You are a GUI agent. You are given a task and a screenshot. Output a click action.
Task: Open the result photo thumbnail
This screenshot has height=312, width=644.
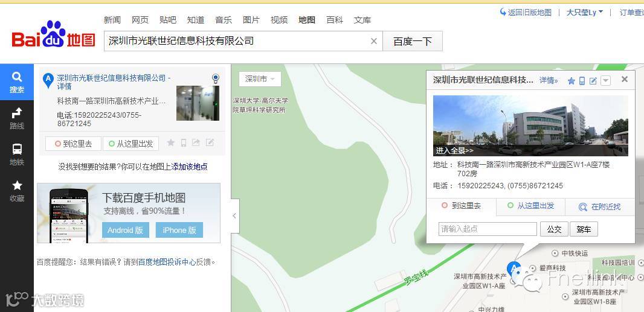tap(198, 103)
